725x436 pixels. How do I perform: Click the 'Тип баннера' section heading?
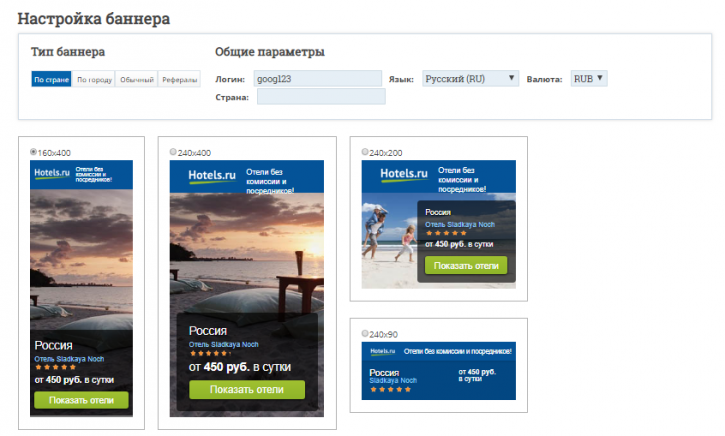(x=68, y=52)
